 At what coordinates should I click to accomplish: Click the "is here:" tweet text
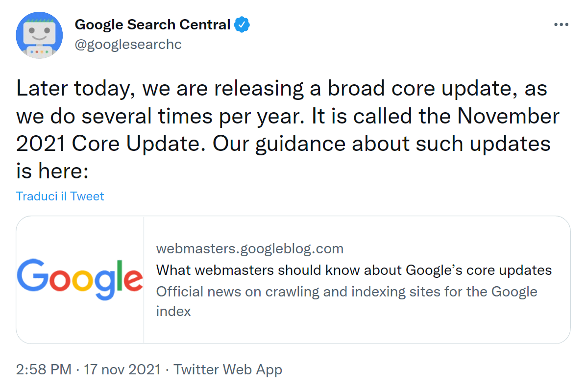[52, 171]
